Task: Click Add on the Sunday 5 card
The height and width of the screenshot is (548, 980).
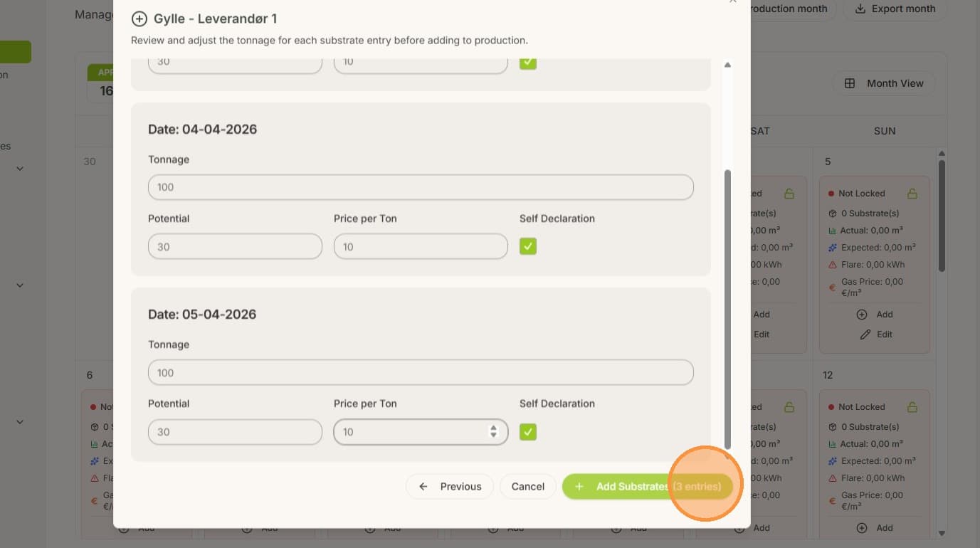Action: click(x=875, y=315)
